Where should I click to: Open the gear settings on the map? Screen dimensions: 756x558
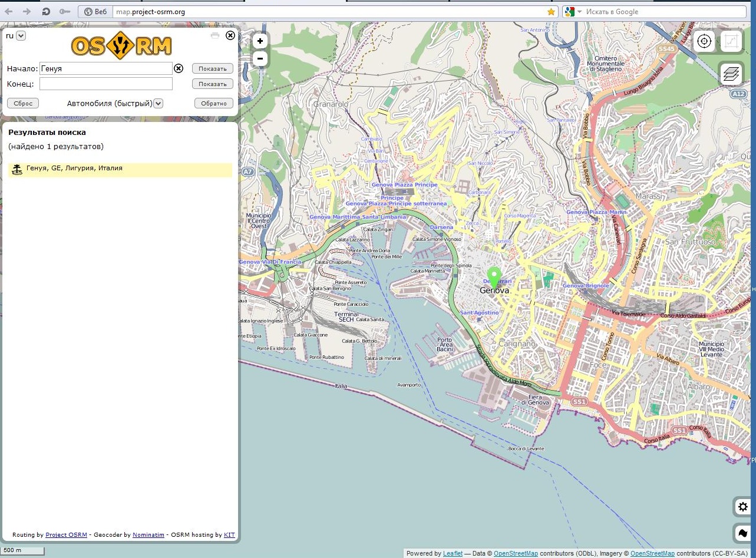742,507
